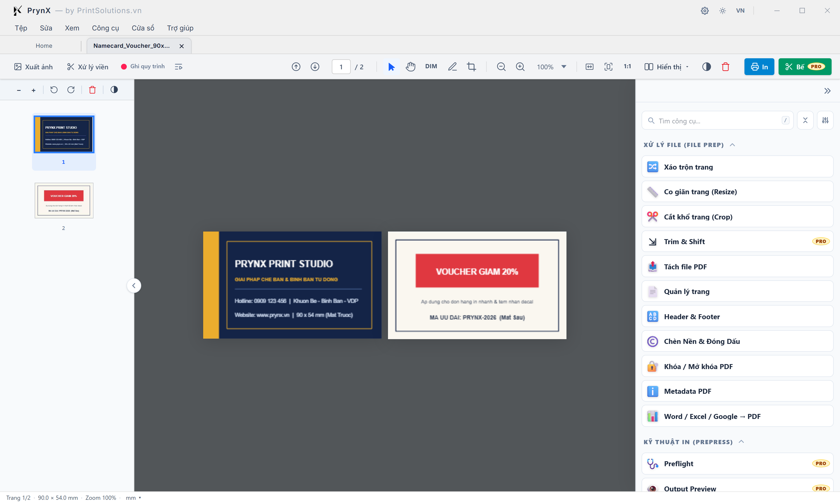Open mm units dropdown in status bar
Image resolution: width=840 pixels, height=504 pixels.
[133, 498]
